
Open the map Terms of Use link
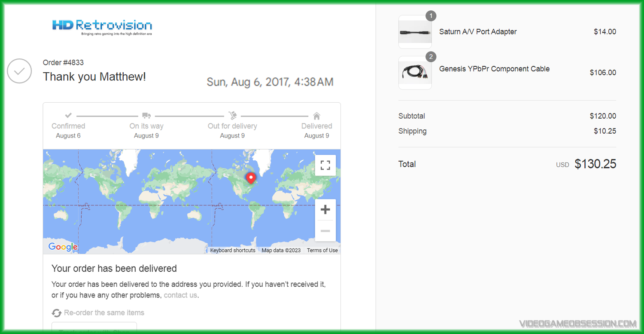[x=322, y=250]
